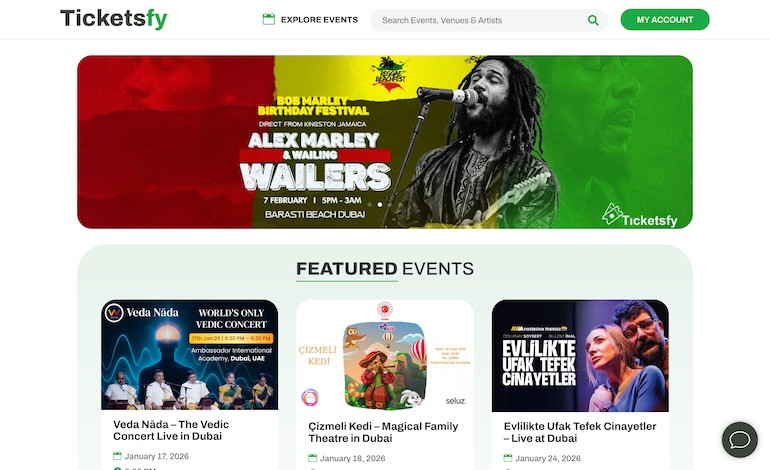
Task: Open the live chat bubble
Action: coord(740,440)
